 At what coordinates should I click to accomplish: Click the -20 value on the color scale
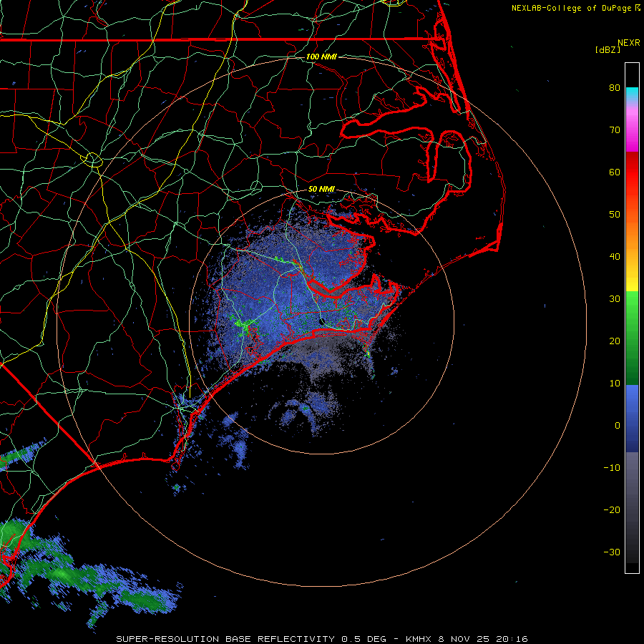(612, 510)
